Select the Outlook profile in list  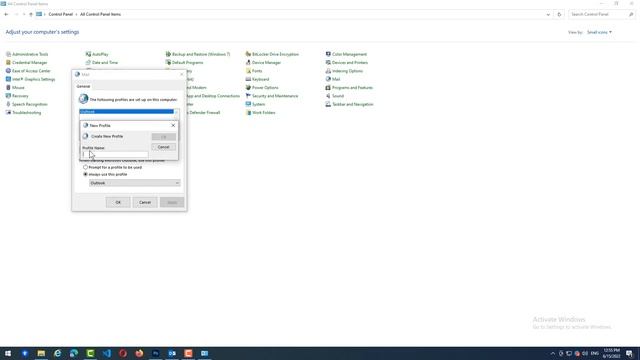pyautogui.click(x=127, y=111)
